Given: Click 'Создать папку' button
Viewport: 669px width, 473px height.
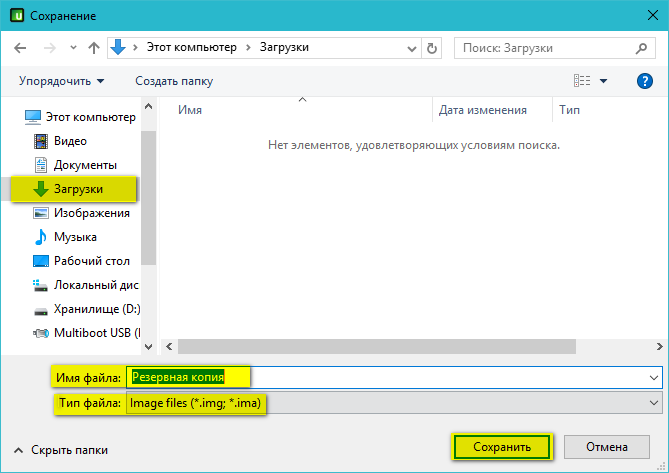Looking at the screenshot, I should point(174,81).
